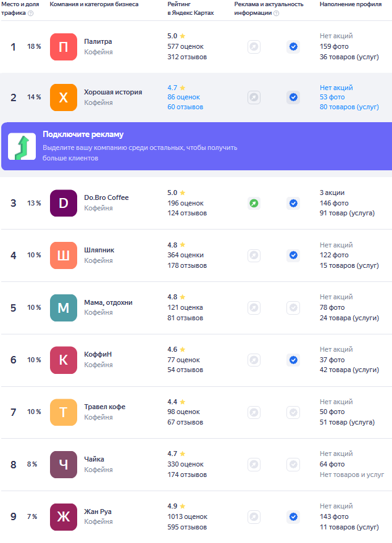Image resolution: width=392 pixels, height=543 pixels.
Task: Click the 595 отзывов value
Action: point(187,528)
